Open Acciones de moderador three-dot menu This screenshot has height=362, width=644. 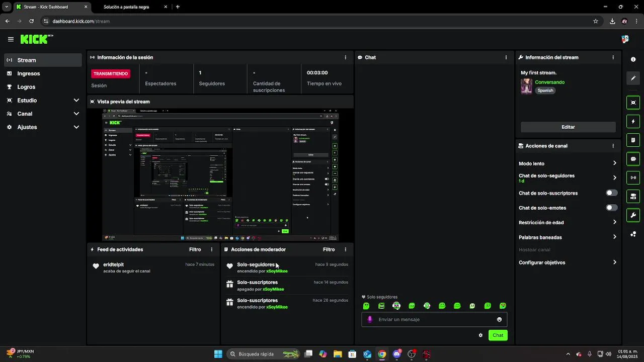(x=345, y=249)
